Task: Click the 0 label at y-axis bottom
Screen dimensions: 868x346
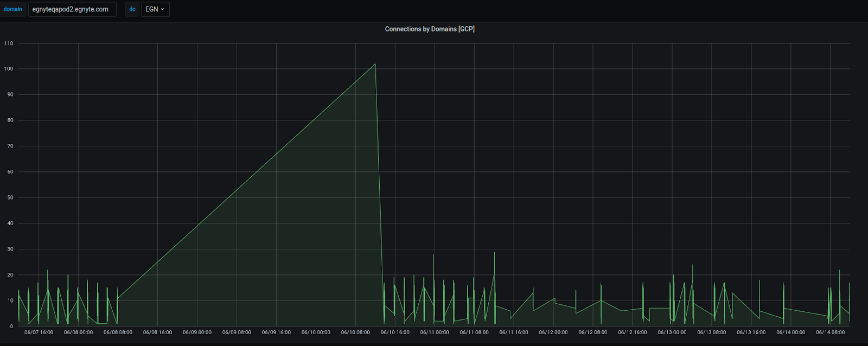Action: click(11, 326)
